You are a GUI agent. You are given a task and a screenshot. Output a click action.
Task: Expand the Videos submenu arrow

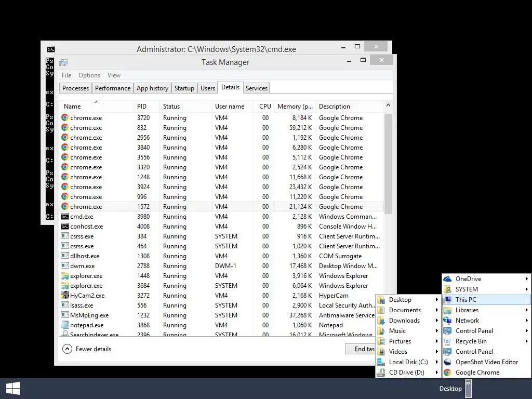tap(437, 352)
